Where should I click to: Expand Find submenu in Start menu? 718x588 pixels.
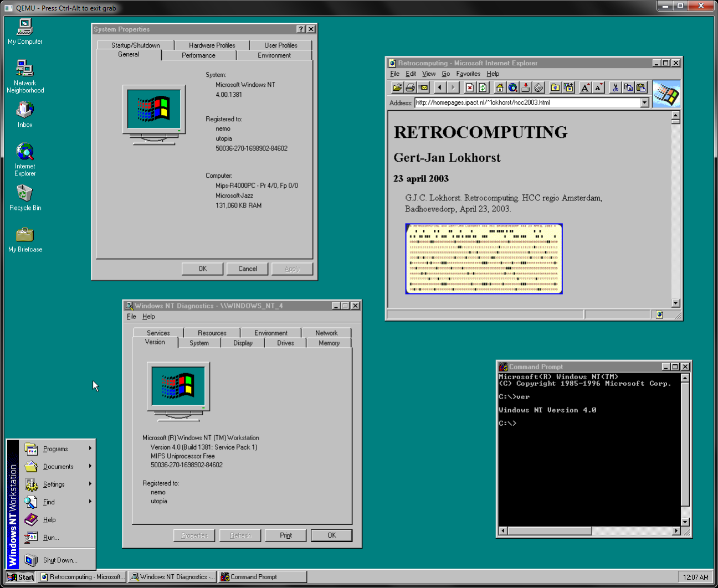point(58,502)
